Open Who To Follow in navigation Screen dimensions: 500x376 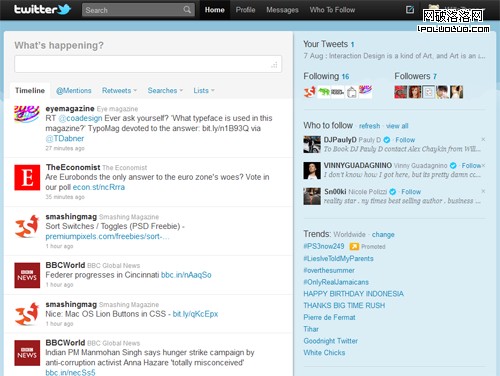(332, 10)
